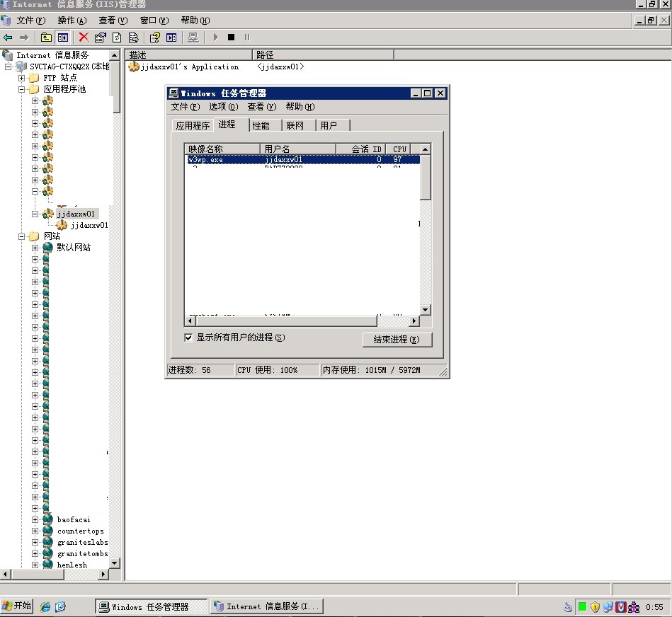
Task: Toggle the console tree pane icon
Action: pos(62,38)
